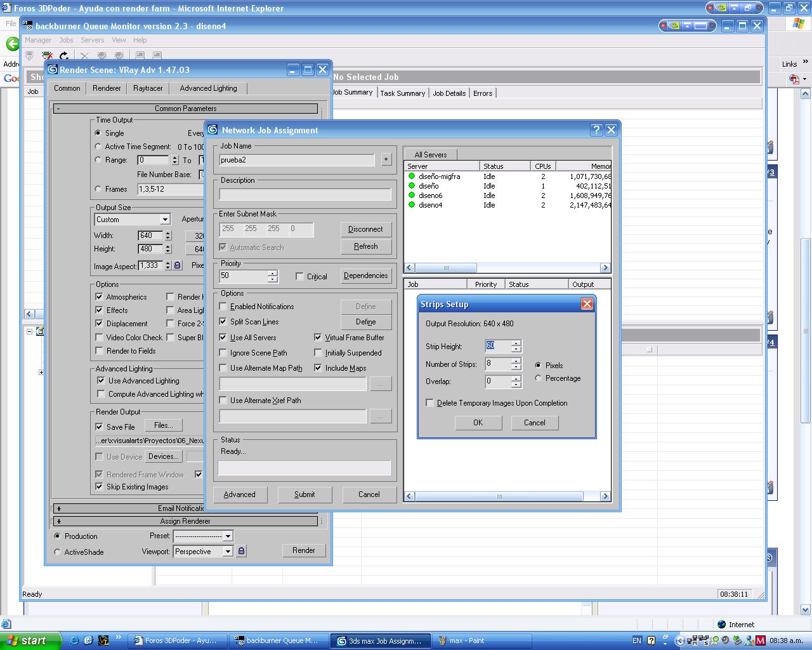Toggle Use All Servers checkbox
This screenshot has height=650, width=812.
click(x=223, y=338)
